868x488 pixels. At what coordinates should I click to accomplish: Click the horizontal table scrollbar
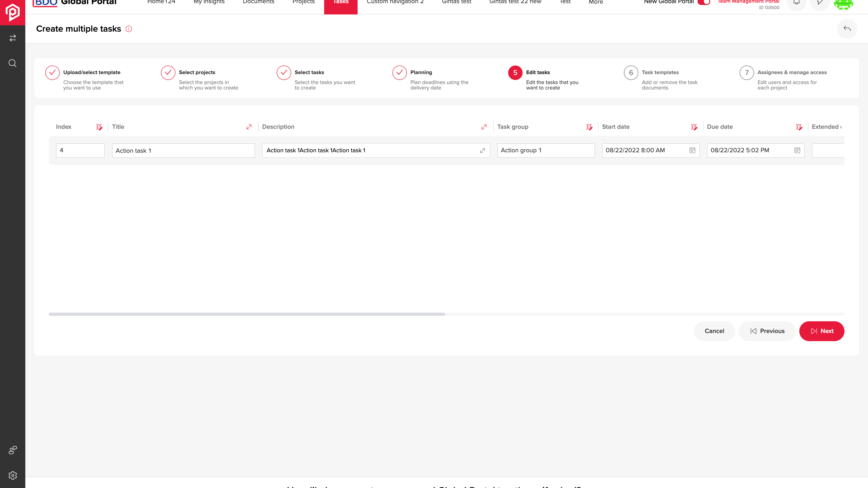[x=247, y=314]
